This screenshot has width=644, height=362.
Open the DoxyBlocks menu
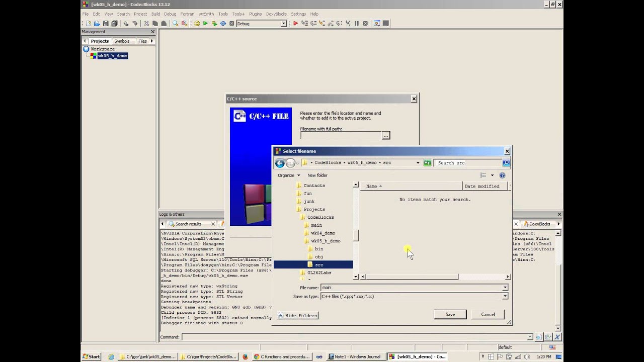click(276, 14)
